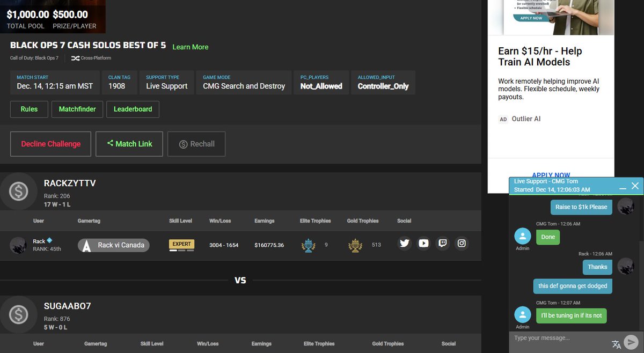Copy the Match Link button
Image resolution: width=644 pixels, height=353 pixels.
(x=129, y=144)
